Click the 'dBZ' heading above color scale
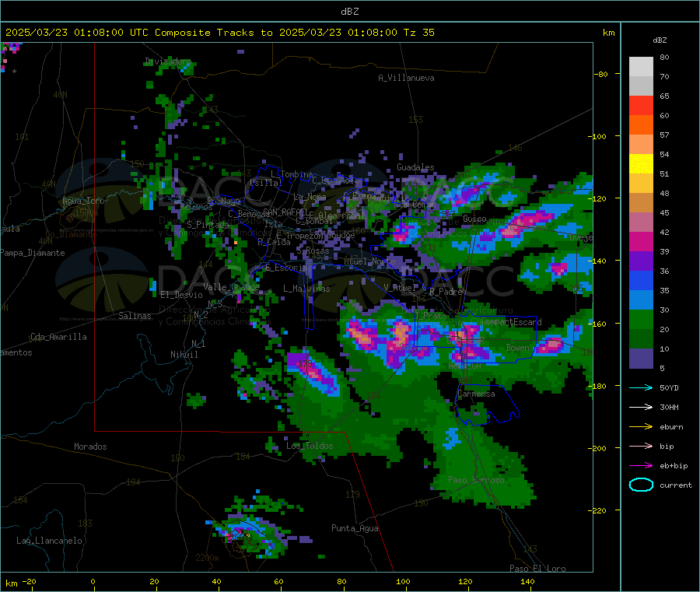 (x=660, y=40)
